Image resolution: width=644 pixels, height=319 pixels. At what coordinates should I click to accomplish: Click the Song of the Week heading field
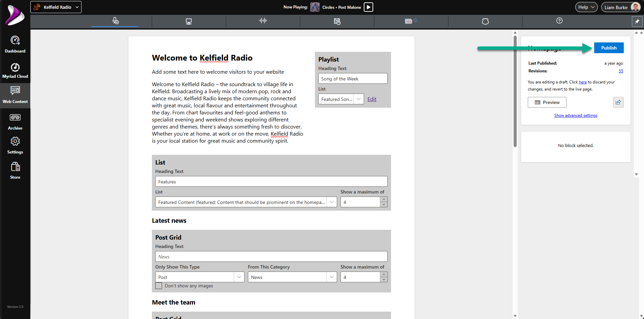(353, 78)
